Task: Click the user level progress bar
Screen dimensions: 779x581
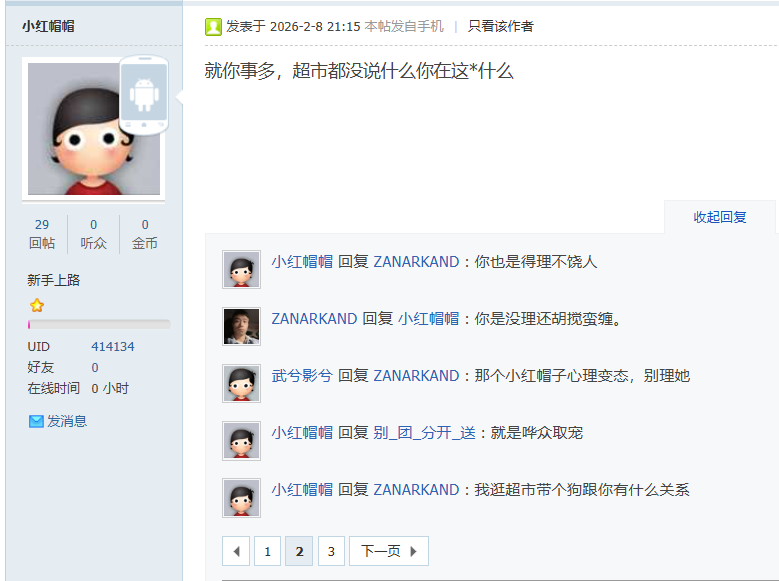Action: click(99, 325)
